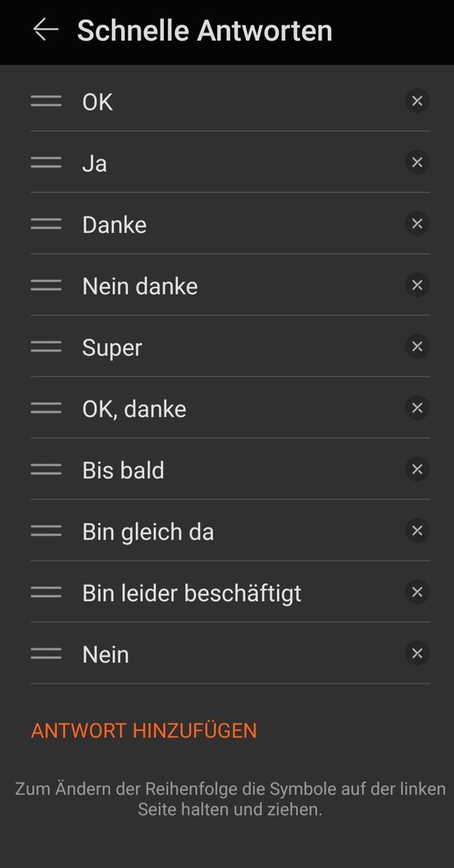Remove the "Super" quick reply
454x868 pixels.
point(417,346)
